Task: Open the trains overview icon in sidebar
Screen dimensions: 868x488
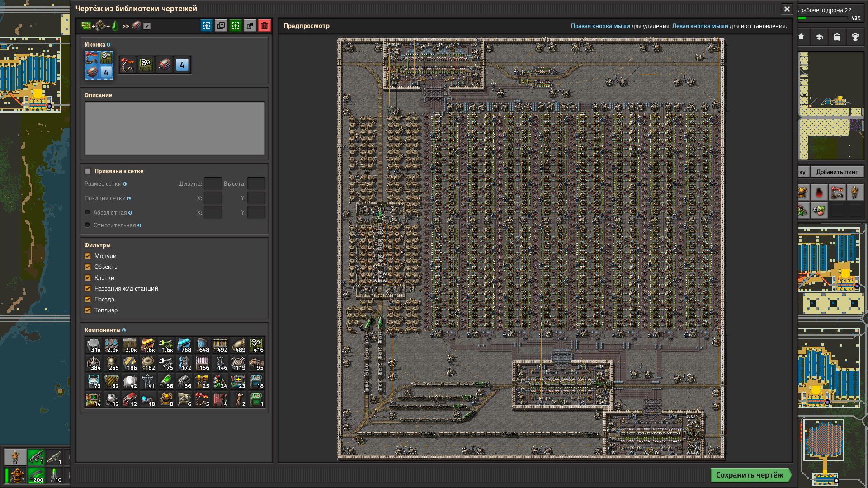Action: pyautogui.click(x=837, y=37)
